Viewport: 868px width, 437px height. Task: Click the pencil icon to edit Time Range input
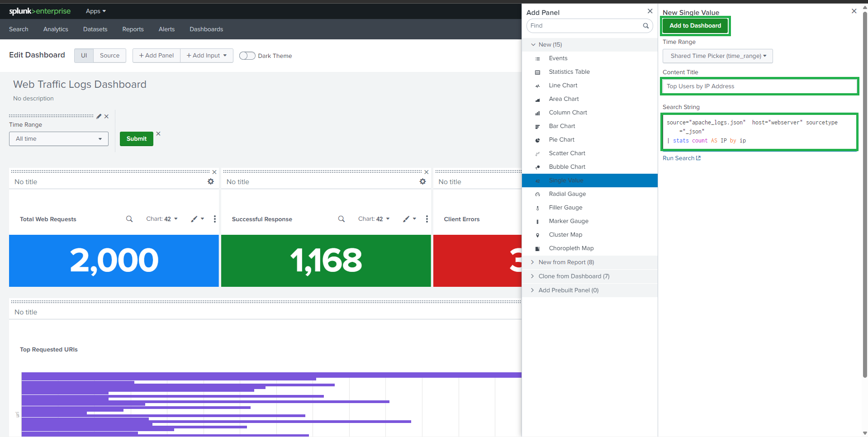[x=99, y=116]
